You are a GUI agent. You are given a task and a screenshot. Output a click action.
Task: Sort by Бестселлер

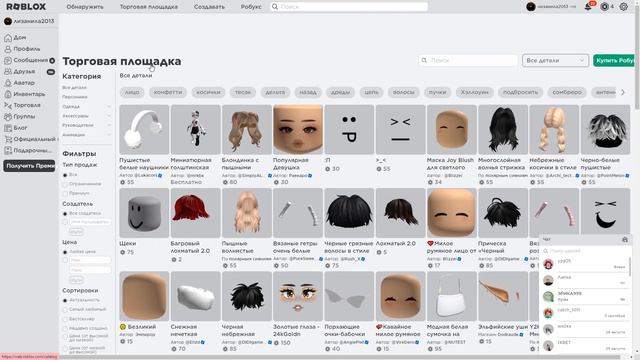pyautogui.click(x=65, y=319)
